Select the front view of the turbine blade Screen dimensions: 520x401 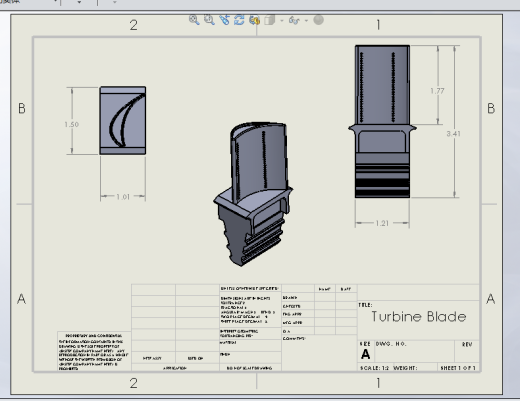click(382, 121)
